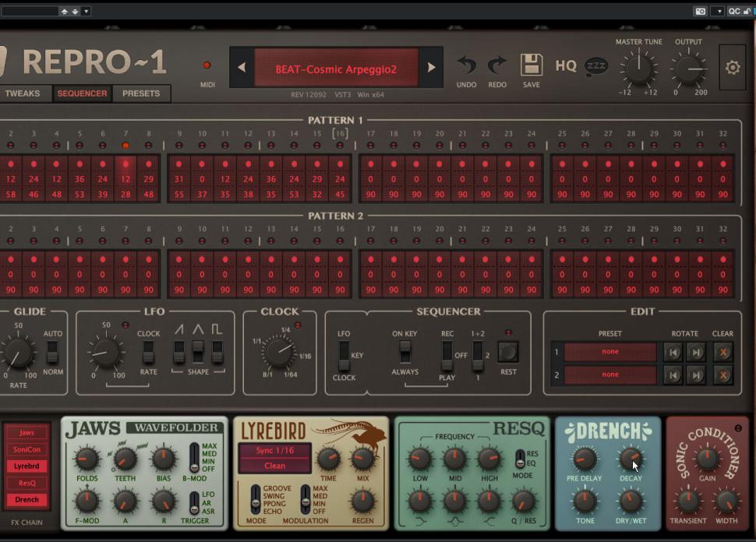The height and width of the screenshot is (542, 756).
Task: Turn the LFO rate knob
Action: tap(106, 352)
